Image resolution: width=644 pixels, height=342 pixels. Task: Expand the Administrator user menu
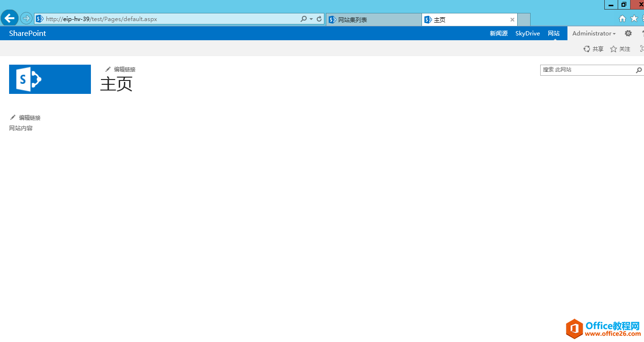tap(594, 34)
